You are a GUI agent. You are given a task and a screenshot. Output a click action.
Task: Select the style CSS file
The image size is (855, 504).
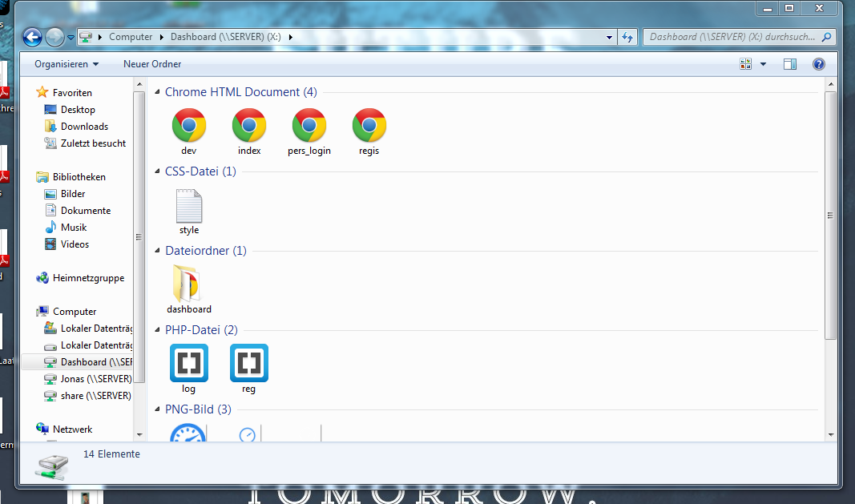pyautogui.click(x=189, y=212)
